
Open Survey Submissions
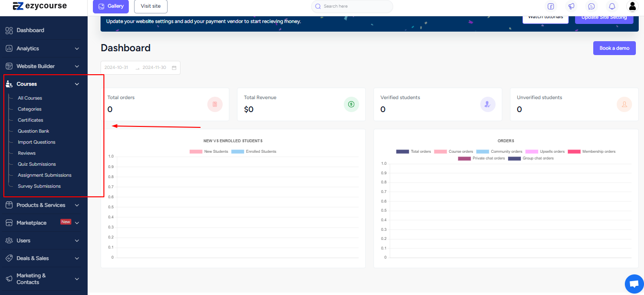click(x=39, y=186)
